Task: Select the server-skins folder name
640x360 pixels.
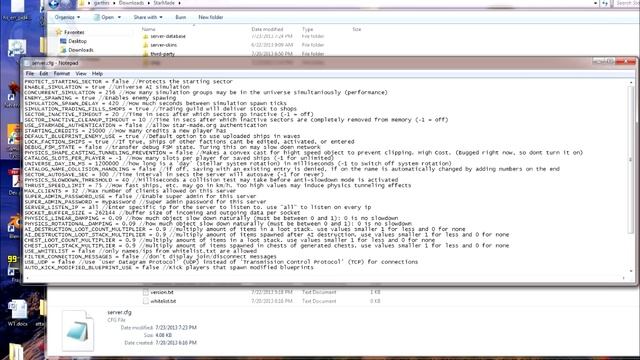Action: click(164, 45)
